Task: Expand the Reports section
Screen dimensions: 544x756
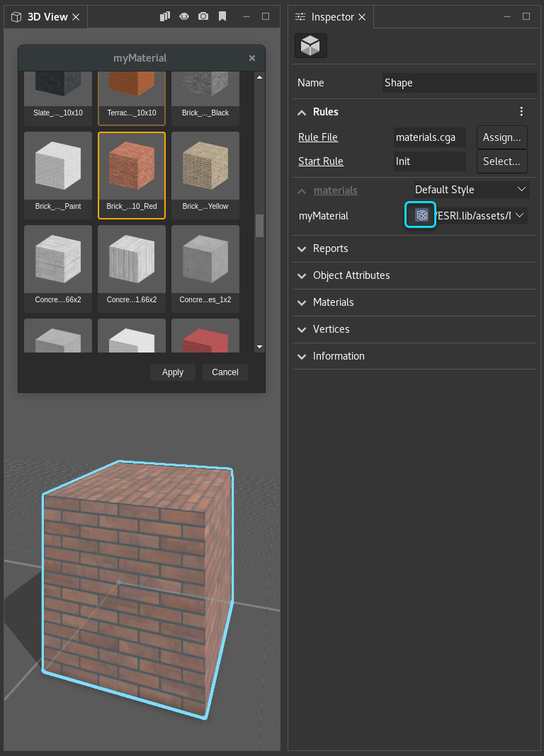Action: coord(330,248)
